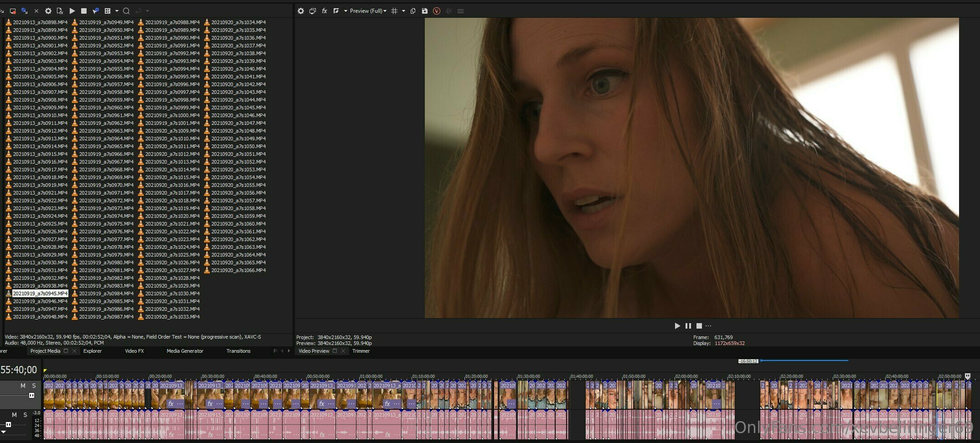Mute the video track
The height and width of the screenshot is (443, 980).
pyautogui.click(x=23, y=386)
